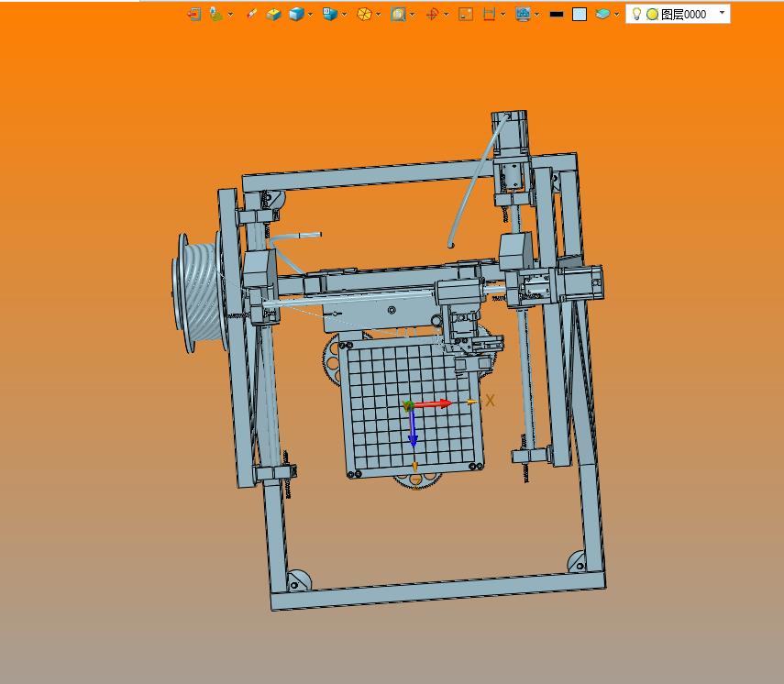The width and height of the screenshot is (784, 684).
Task: Click the paint filter toolbar icon
Action: tap(216, 14)
